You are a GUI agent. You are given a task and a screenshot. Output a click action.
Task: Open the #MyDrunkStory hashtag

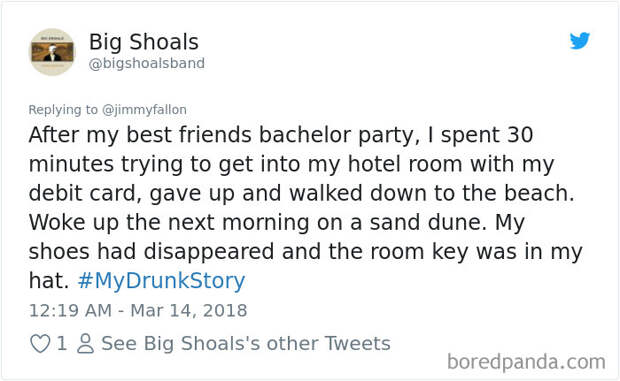coord(161,281)
